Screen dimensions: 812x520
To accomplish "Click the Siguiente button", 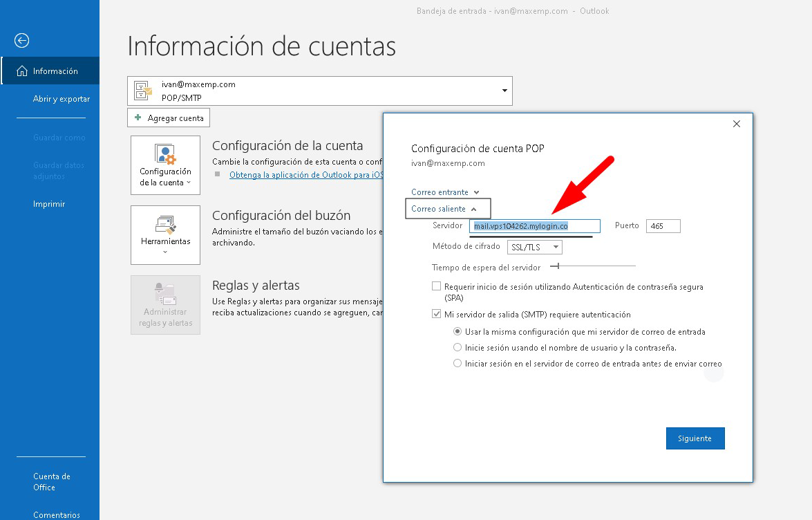I will (695, 438).
